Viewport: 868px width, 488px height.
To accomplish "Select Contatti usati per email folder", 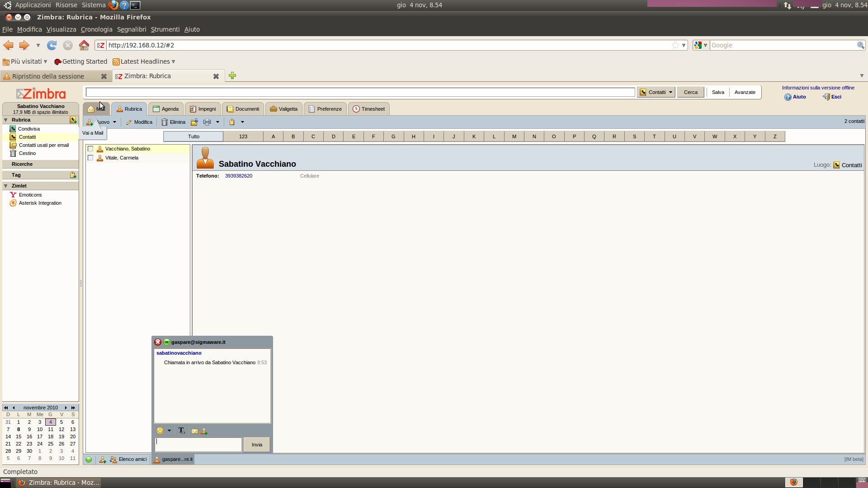I will point(44,145).
